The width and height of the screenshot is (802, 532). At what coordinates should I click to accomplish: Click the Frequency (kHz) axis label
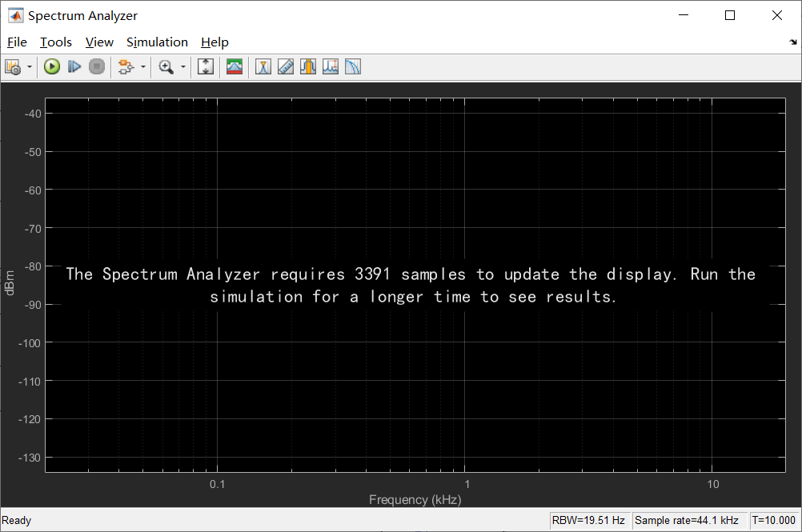(415, 499)
